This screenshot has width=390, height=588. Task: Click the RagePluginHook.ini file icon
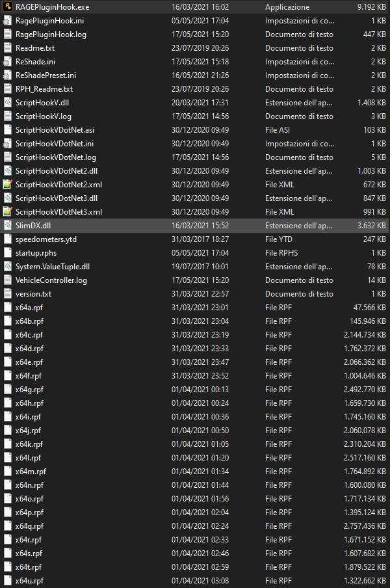[x=7, y=21]
